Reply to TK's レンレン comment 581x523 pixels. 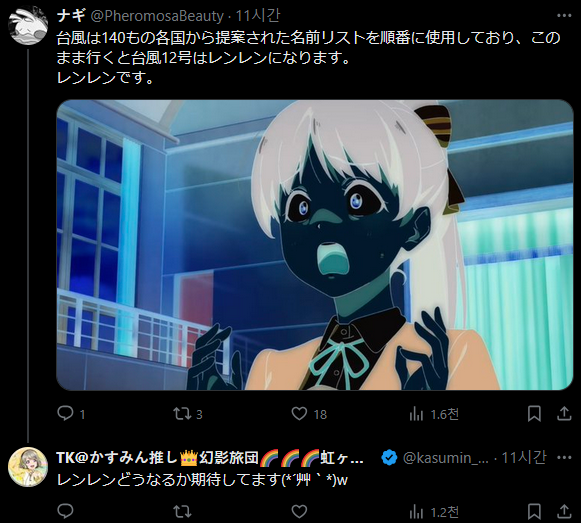[x=66, y=512]
